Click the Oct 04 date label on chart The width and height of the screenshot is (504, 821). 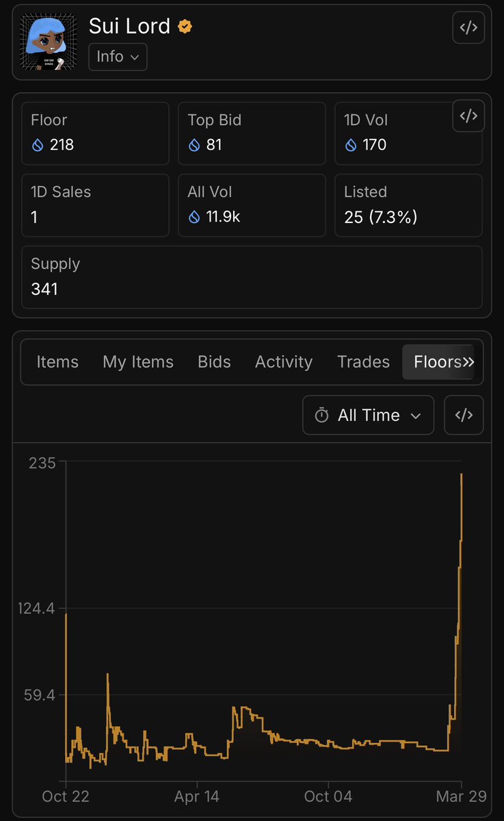[328, 796]
